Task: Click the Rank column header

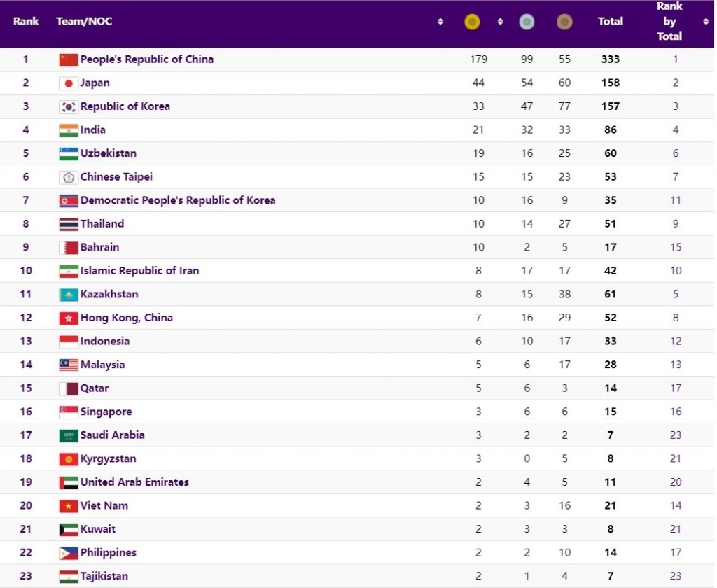Action: 26,22
